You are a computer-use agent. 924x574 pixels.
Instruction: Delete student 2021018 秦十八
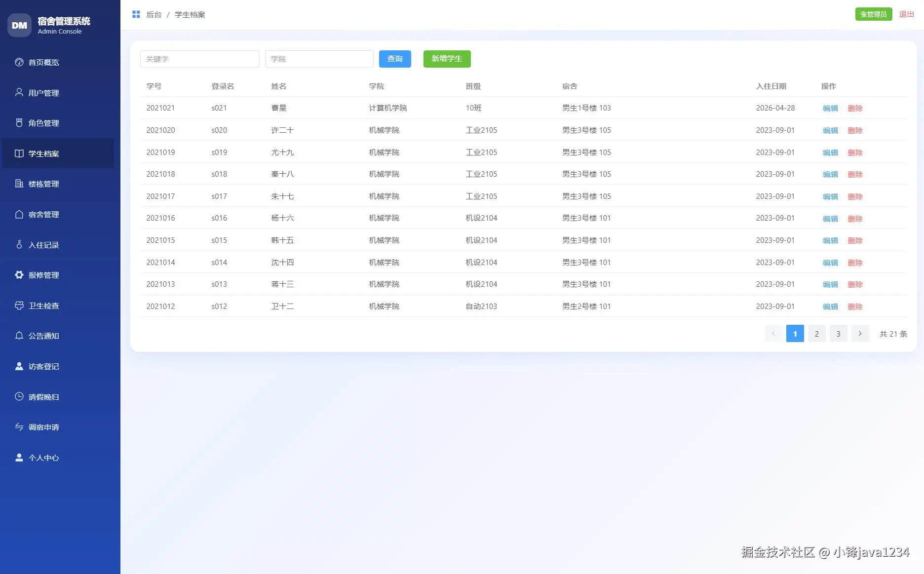click(855, 174)
